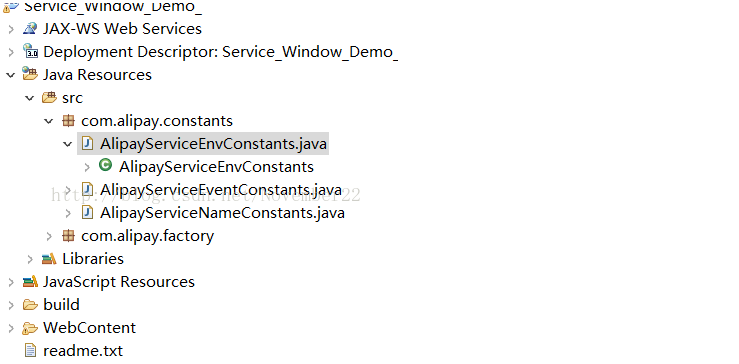Image resolution: width=739 pixels, height=364 pixels.
Task: Click the JavaScript Resources icon
Action: [30, 281]
